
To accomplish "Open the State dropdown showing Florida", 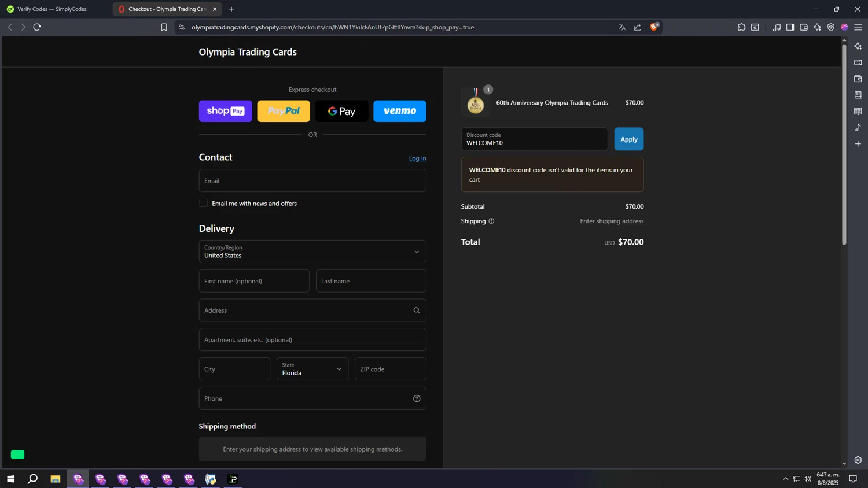I will click(x=312, y=369).
